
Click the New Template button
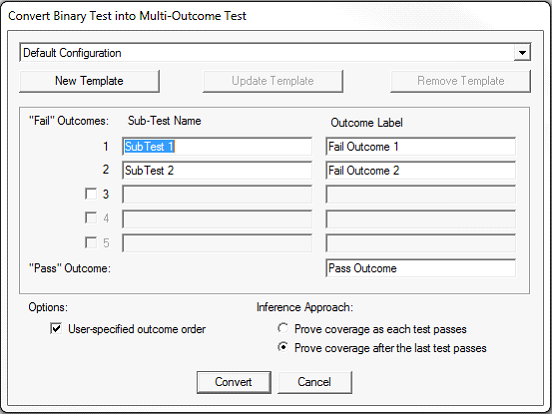point(89,81)
